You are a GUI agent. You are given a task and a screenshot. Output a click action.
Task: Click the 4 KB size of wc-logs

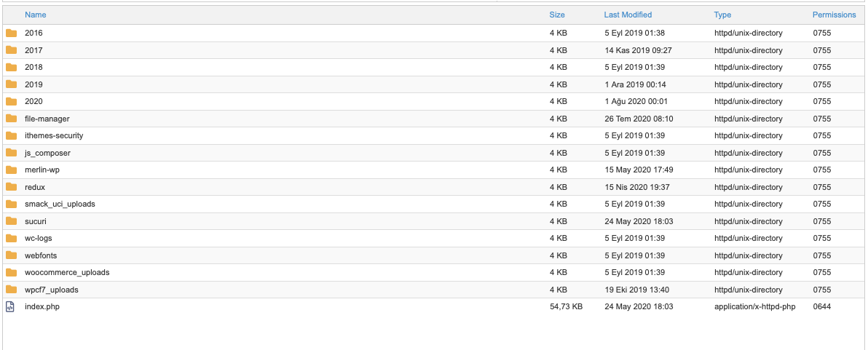pyautogui.click(x=558, y=239)
